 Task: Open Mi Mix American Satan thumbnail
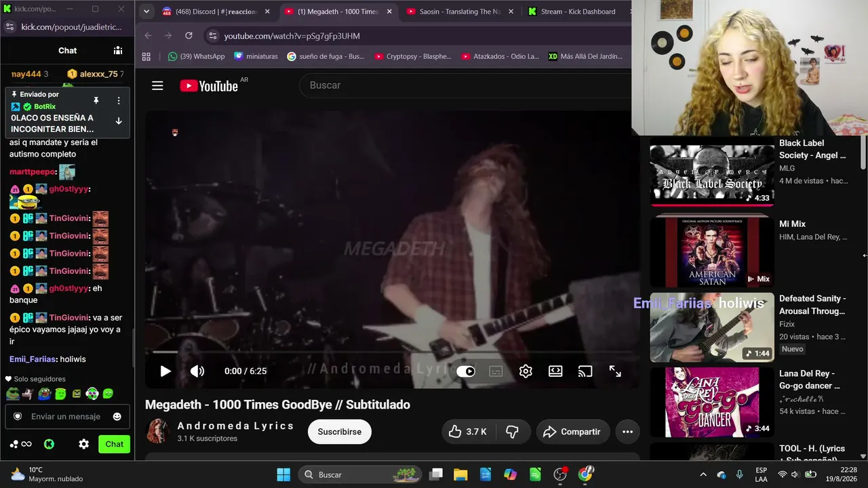(x=712, y=251)
